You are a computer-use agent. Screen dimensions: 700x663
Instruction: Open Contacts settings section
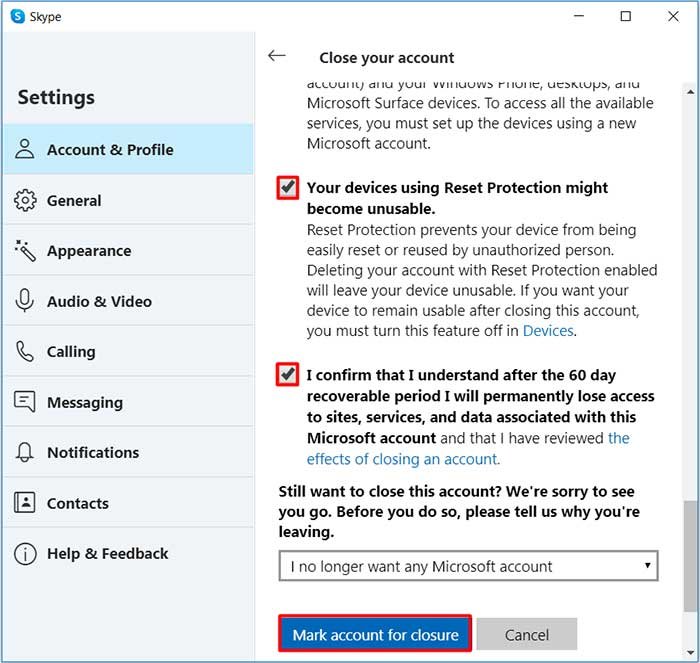[128, 503]
